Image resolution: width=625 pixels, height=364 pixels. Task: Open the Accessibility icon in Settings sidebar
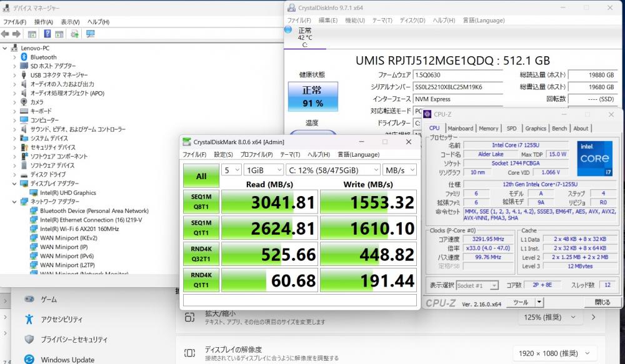coord(29,319)
